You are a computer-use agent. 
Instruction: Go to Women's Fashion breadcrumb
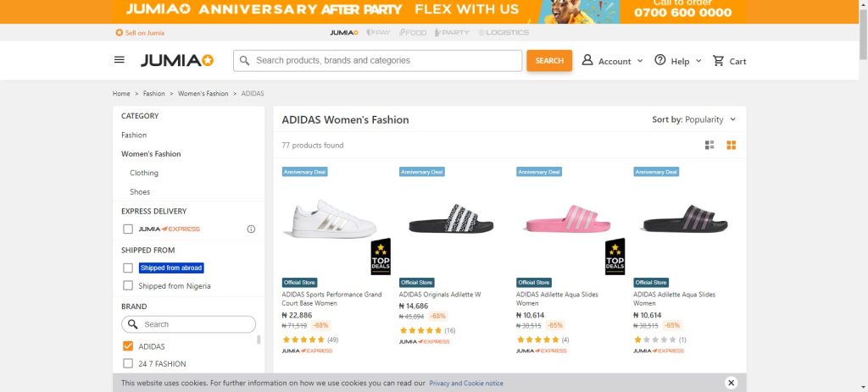point(203,93)
